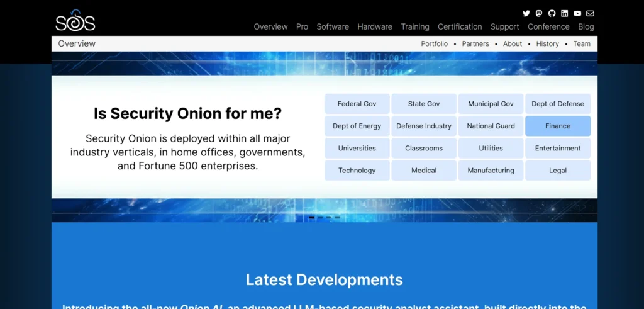Go to the History section link
The height and width of the screenshot is (309, 644).
pyautogui.click(x=548, y=43)
